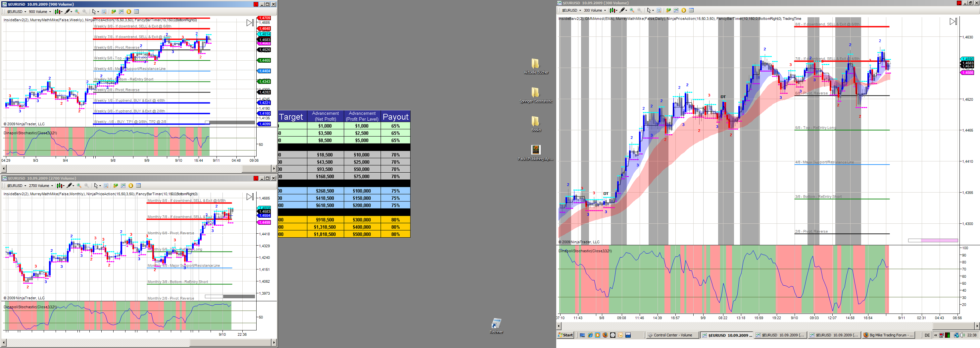Click Show Desktop quick launch icon

tap(582, 335)
